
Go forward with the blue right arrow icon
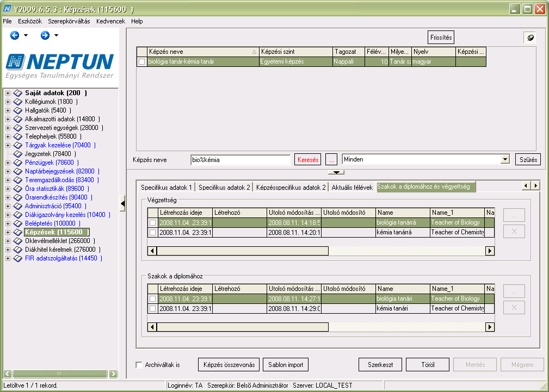[x=45, y=35]
